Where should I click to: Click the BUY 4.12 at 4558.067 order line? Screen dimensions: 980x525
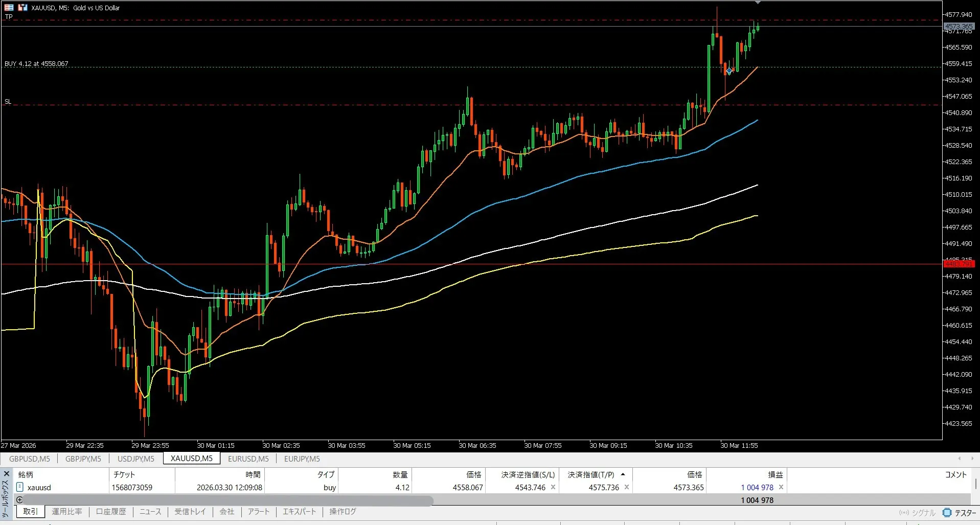tap(36, 64)
